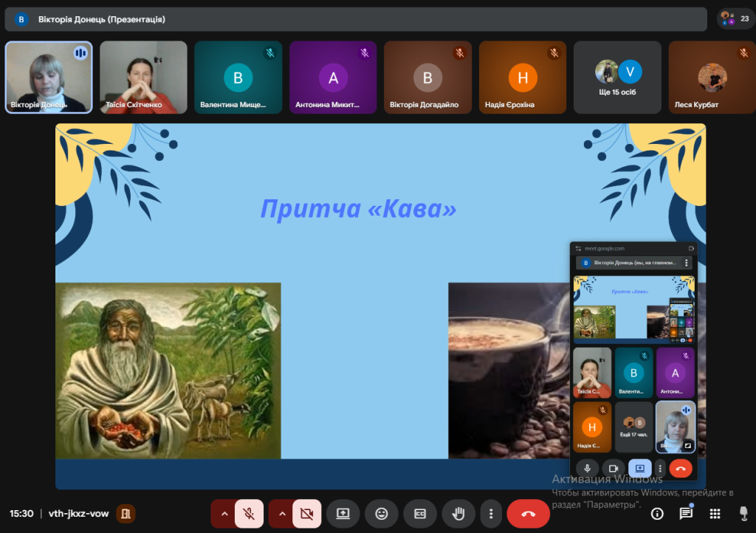This screenshot has width=756, height=533.
Task: Open the activities grid icon
Action: [715, 514]
